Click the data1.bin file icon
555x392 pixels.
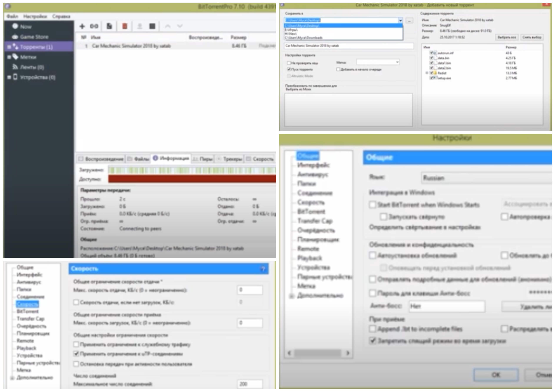[x=435, y=63]
